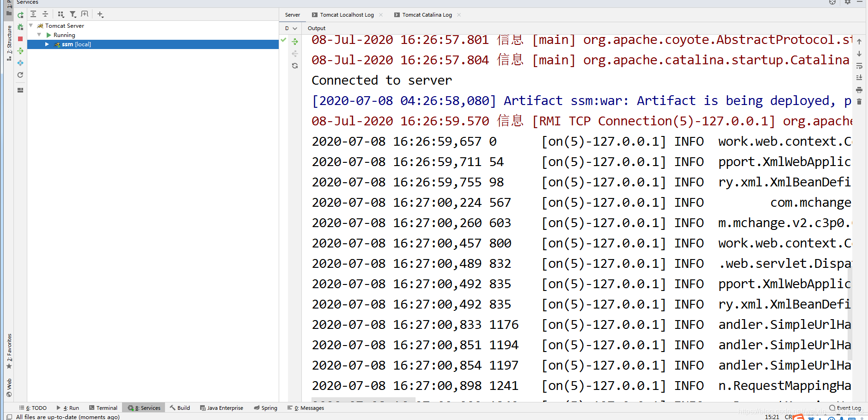Open the Java Enterprise tool window
Image resolution: width=868 pixels, height=420 pixels.
[221, 408]
